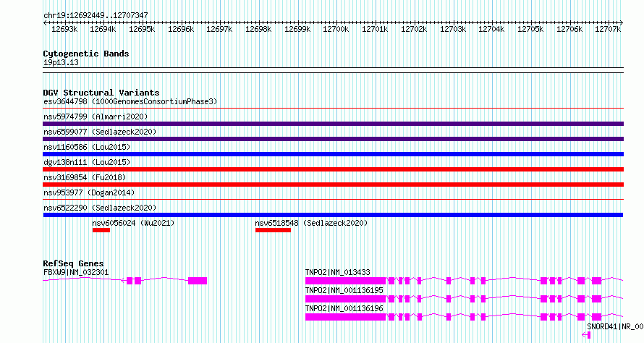Click nsv953977 (Dogan2014) label
The width and height of the screenshot is (644, 343).
pyautogui.click(x=89, y=192)
